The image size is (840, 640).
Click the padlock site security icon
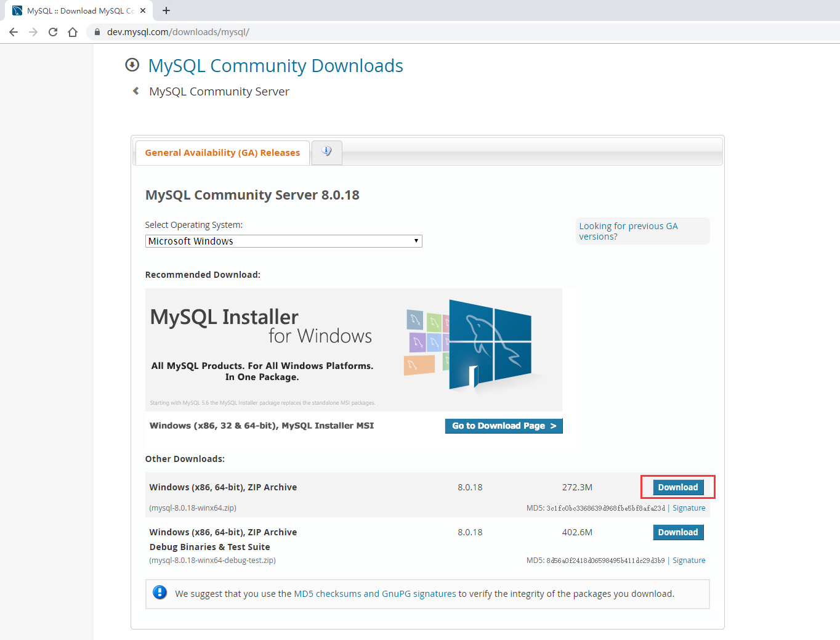[x=97, y=32]
